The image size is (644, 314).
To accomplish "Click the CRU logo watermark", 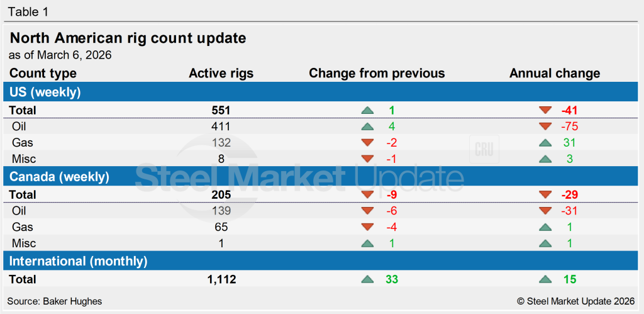I will (x=484, y=150).
